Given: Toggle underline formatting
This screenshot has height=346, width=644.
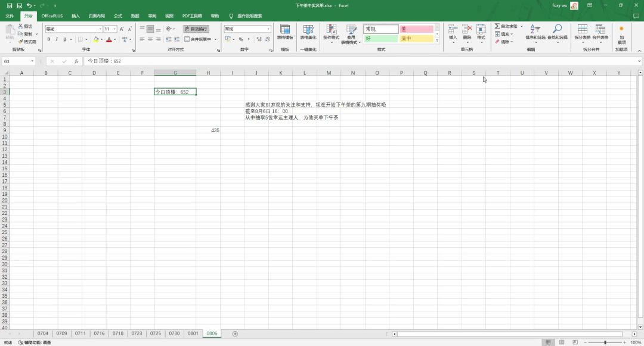Looking at the screenshot, I should coord(64,39).
